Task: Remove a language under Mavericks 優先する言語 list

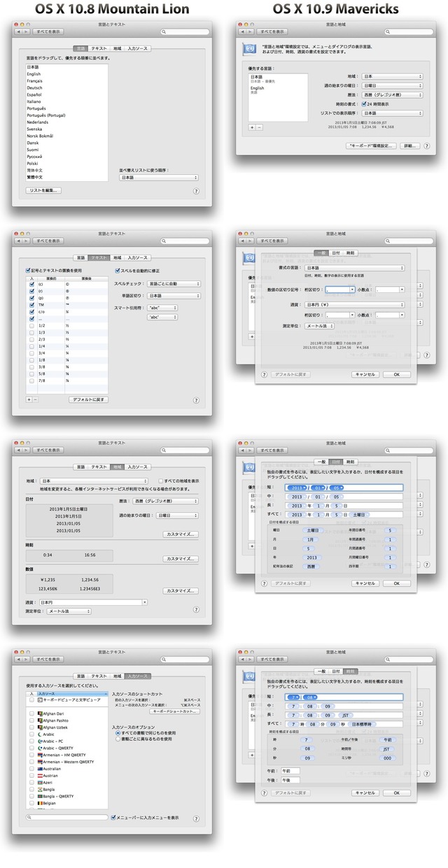Action: coord(259,127)
